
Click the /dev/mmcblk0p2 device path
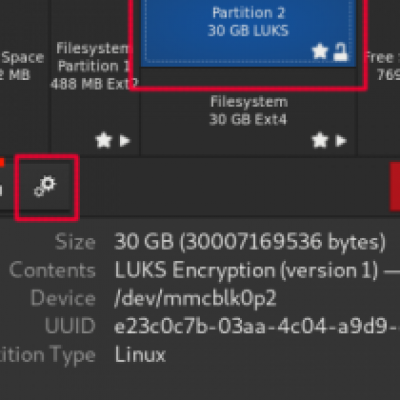tap(195, 298)
